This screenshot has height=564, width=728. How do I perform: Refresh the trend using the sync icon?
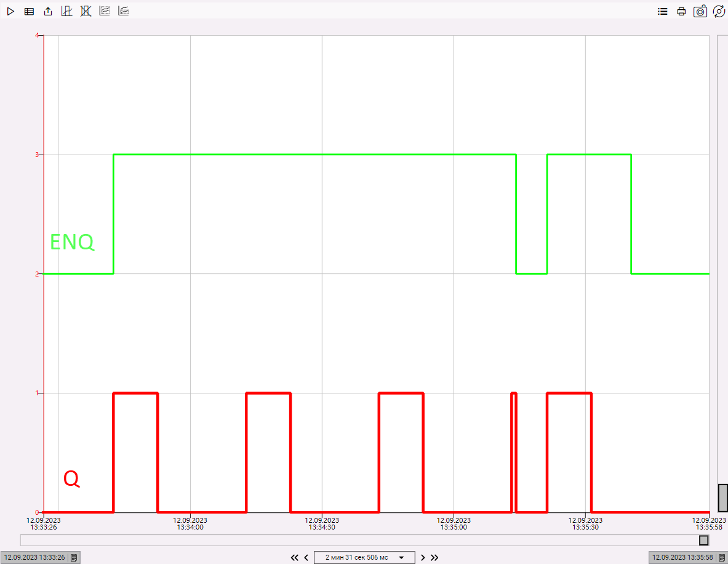(x=719, y=11)
